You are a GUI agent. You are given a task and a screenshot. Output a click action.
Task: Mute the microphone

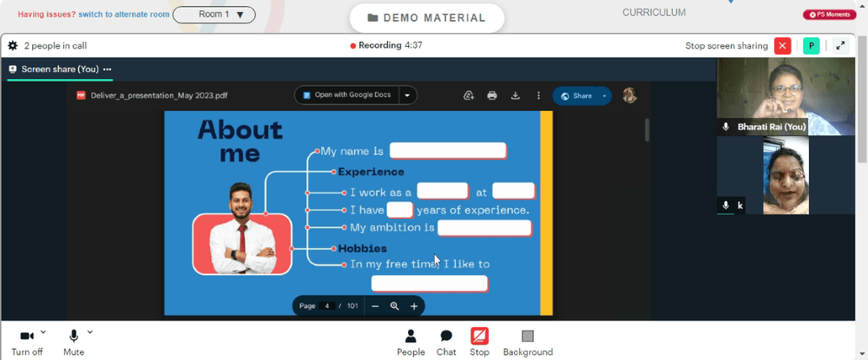[74, 343]
